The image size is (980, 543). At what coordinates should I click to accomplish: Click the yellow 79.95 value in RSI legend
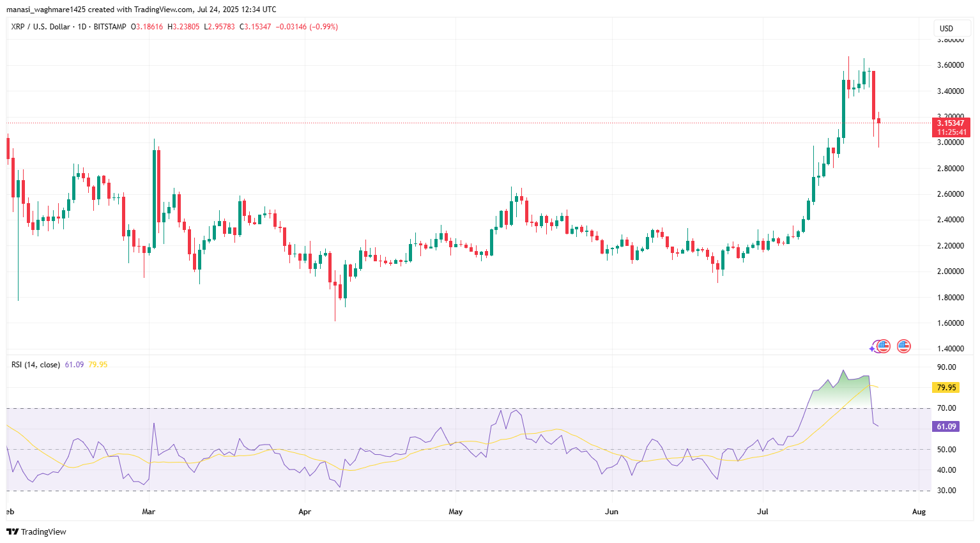98,365
